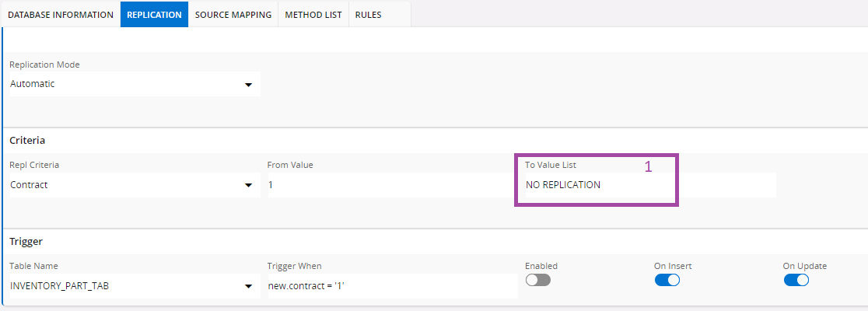Open the Rules tab
Screen dimensions: 868x311
369,15
